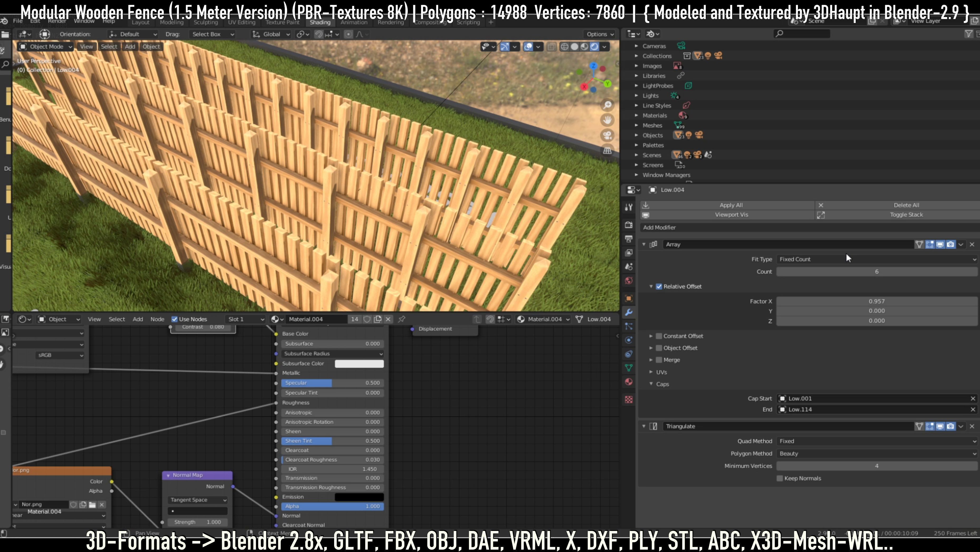Viewport: 980px width, 552px height.
Task: Open the Material properties tab icon
Action: pos(628,382)
